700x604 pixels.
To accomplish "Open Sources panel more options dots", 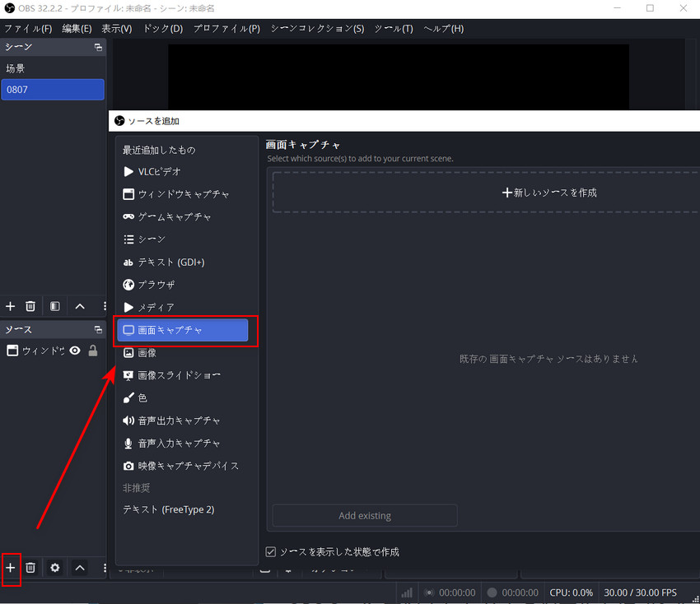I will tap(105, 568).
